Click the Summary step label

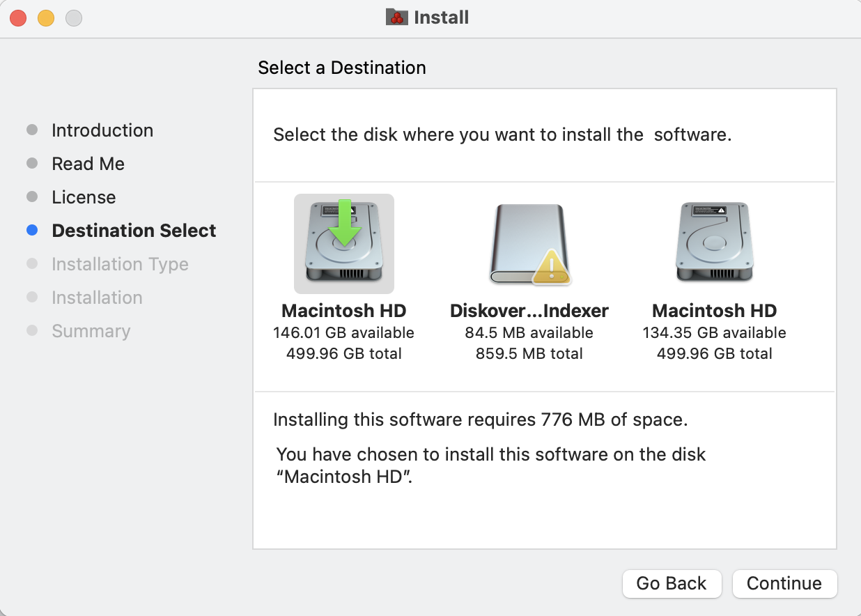pyautogui.click(x=91, y=330)
